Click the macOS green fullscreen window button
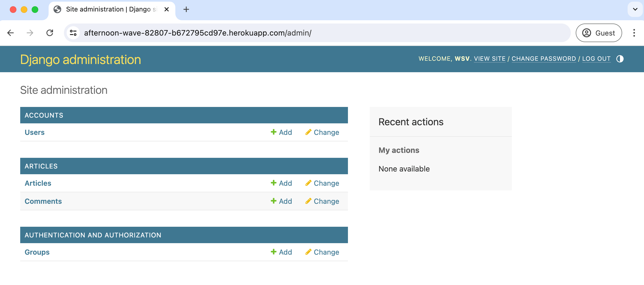Image resolution: width=644 pixels, height=285 pixels. click(35, 10)
